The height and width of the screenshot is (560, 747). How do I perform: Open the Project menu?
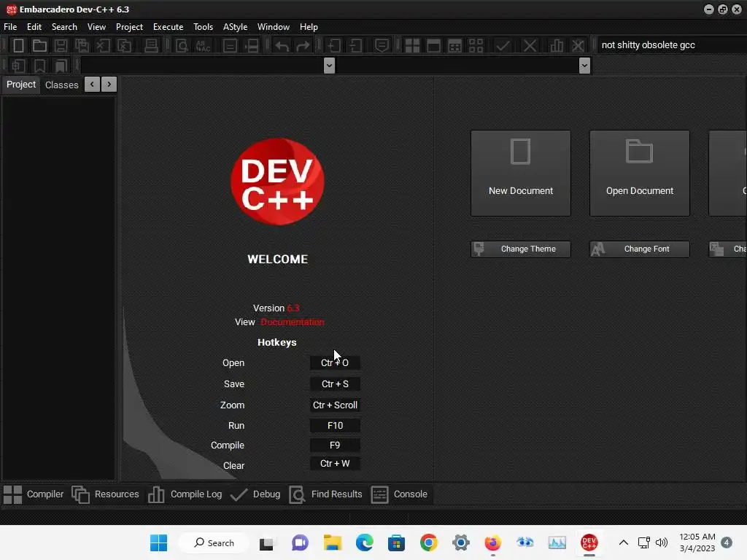[129, 27]
